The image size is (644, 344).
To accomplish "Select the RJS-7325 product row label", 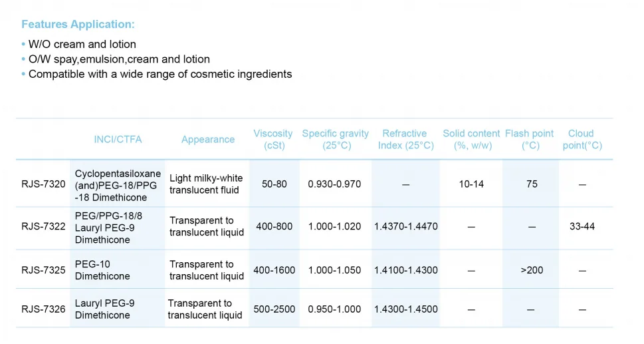I will 44,270.
